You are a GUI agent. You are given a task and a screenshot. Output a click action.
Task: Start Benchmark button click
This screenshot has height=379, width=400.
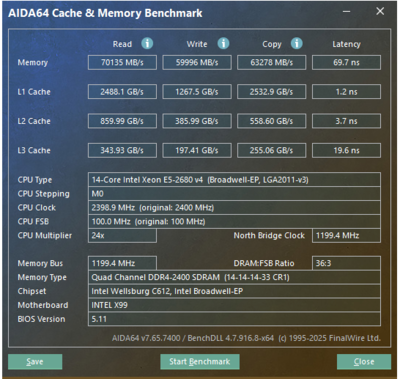(200, 362)
